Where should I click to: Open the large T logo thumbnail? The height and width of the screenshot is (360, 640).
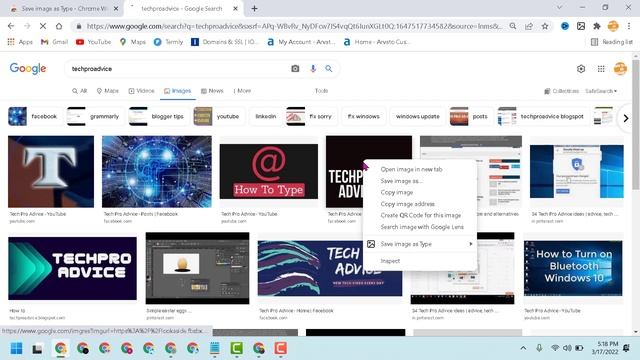point(51,172)
